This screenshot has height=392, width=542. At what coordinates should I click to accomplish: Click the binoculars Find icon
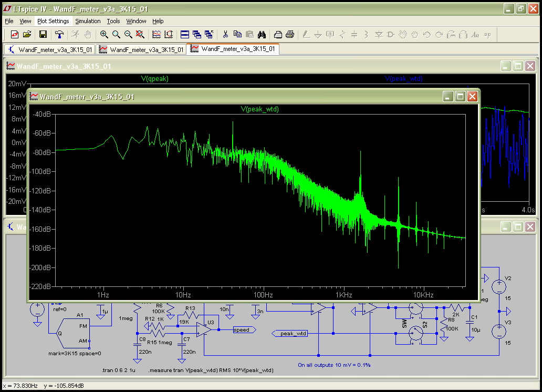click(262, 35)
